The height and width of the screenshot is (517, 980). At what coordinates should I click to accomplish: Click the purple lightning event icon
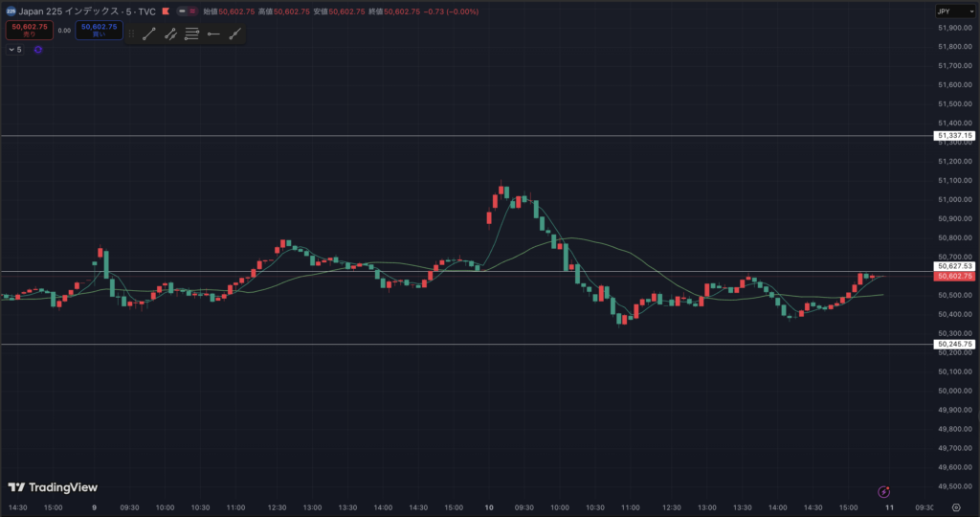tap(886, 491)
